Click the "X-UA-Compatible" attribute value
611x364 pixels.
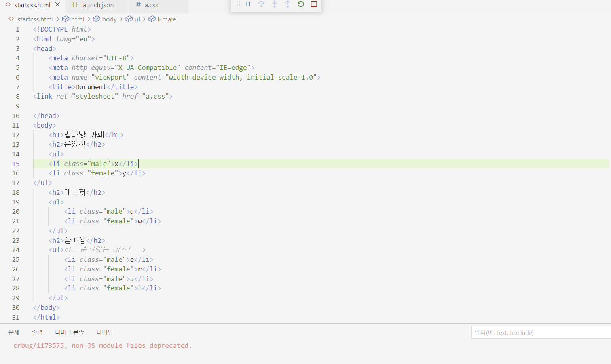(x=148, y=67)
